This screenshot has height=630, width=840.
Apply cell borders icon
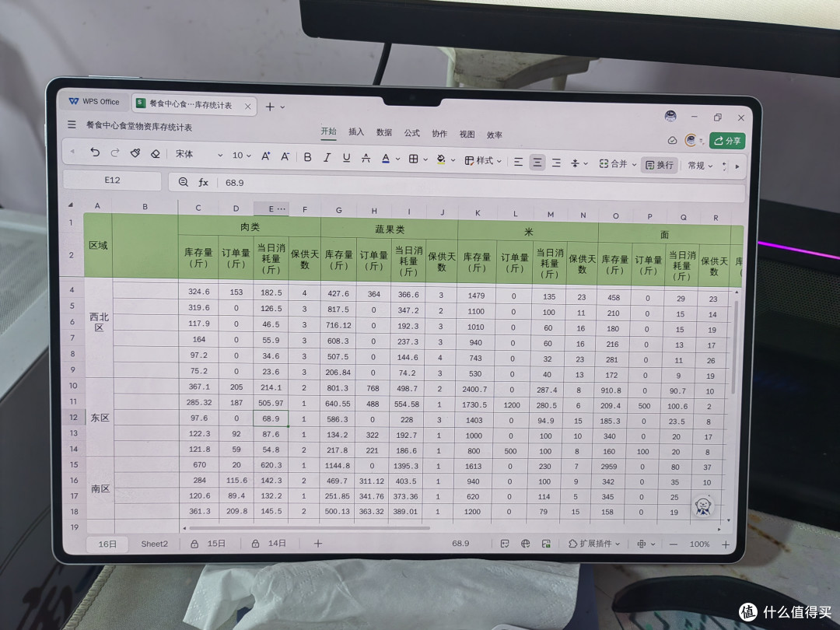pos(414,159)
